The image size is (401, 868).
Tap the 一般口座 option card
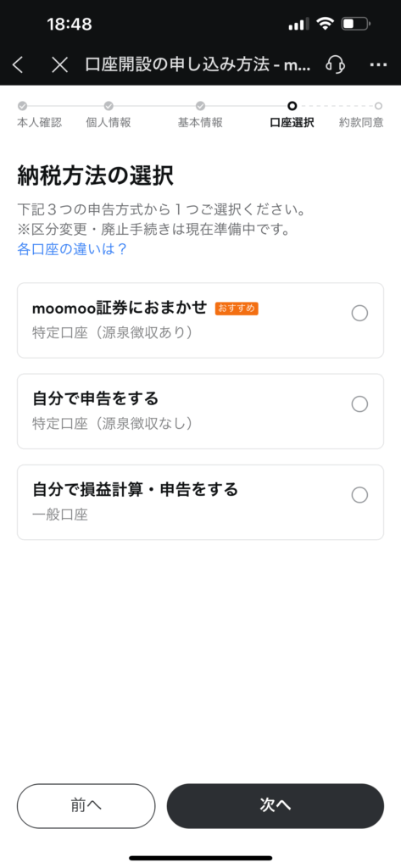(200, 502)
